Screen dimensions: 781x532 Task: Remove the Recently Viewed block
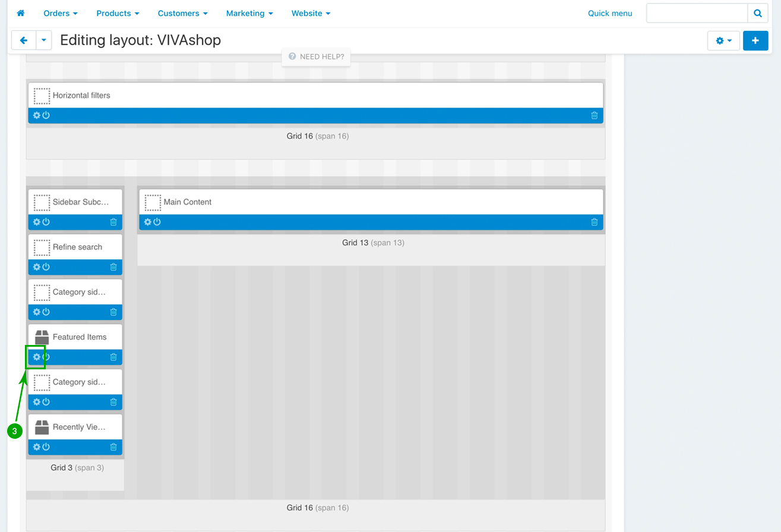tap(113, 447)
